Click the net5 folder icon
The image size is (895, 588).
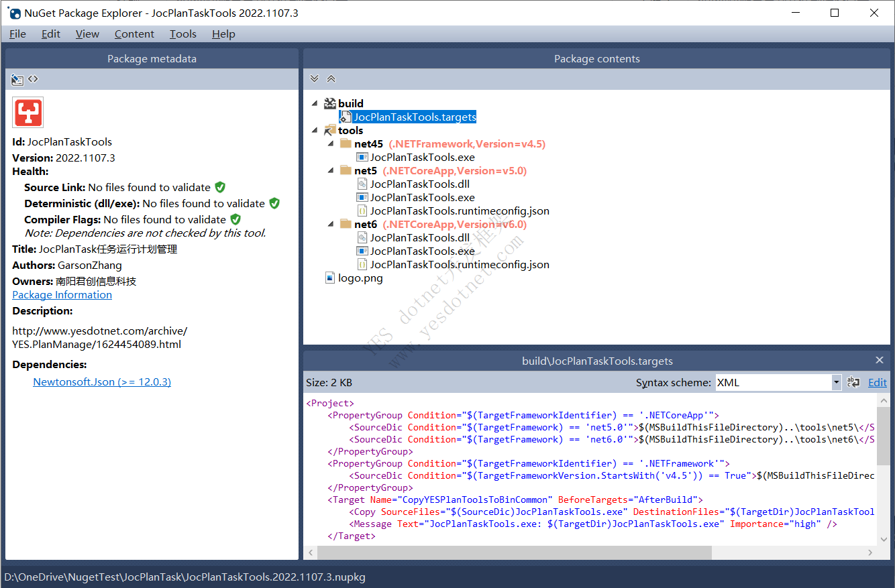coord(346,170)
